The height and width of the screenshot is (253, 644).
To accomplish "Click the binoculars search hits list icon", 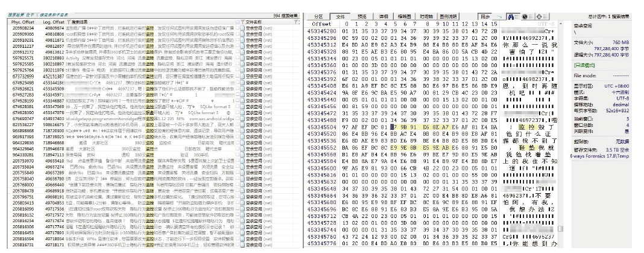I will 511,16.
